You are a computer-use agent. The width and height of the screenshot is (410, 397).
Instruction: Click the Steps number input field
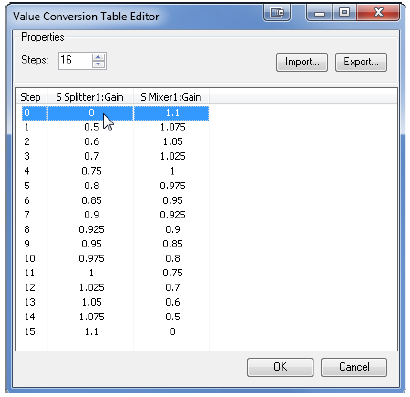[x=75, y=61]
